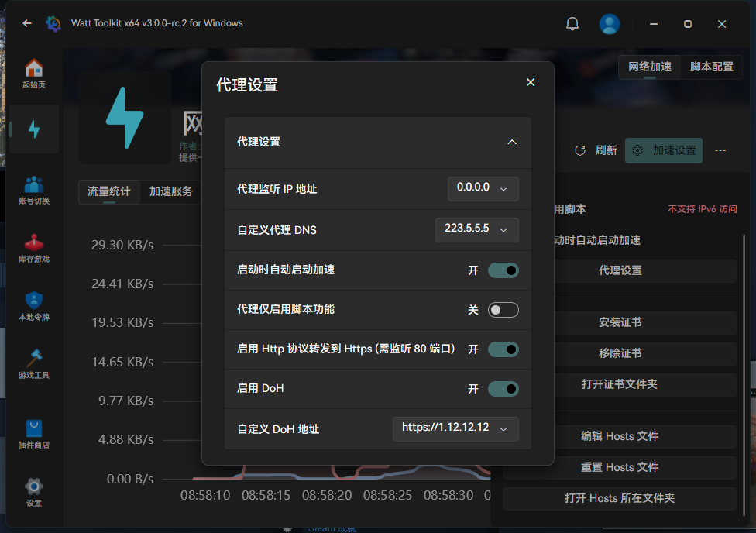Open 本地令牌 in the sidebar
The height and width of the screenshot is (533, 756).
[34, 307]
